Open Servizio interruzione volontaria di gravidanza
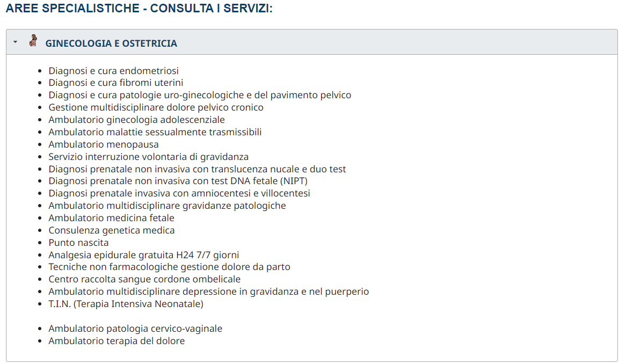 tap(148, 157)
